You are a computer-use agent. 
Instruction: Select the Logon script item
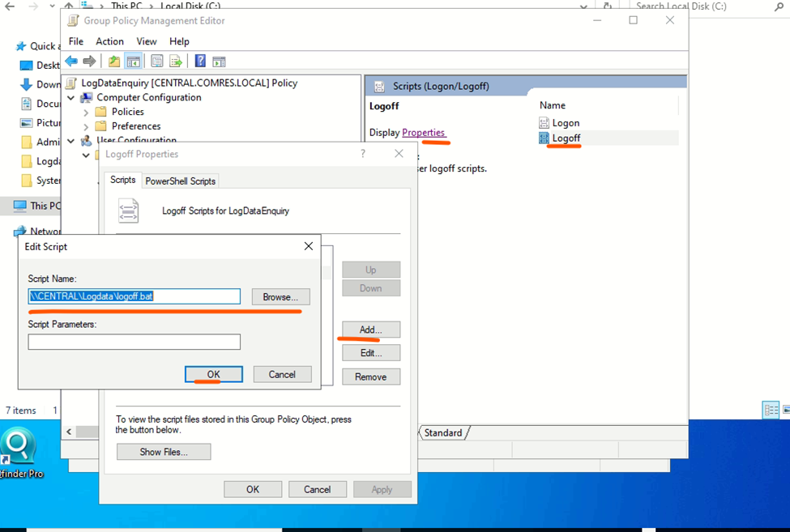click(x=565, y=123)
